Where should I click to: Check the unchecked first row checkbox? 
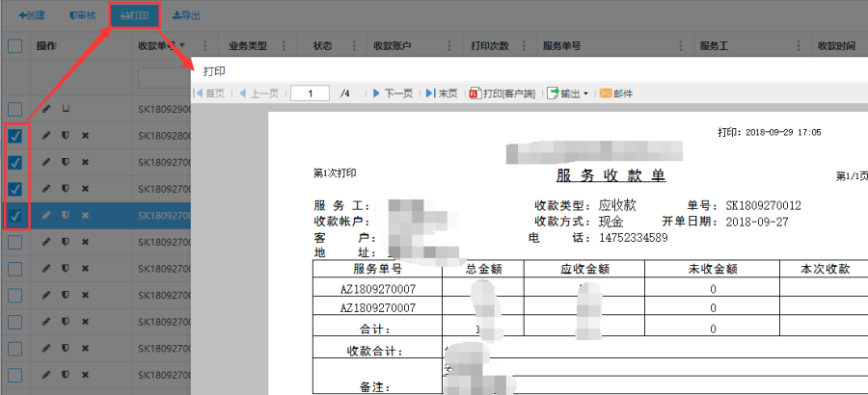[15, 110]
